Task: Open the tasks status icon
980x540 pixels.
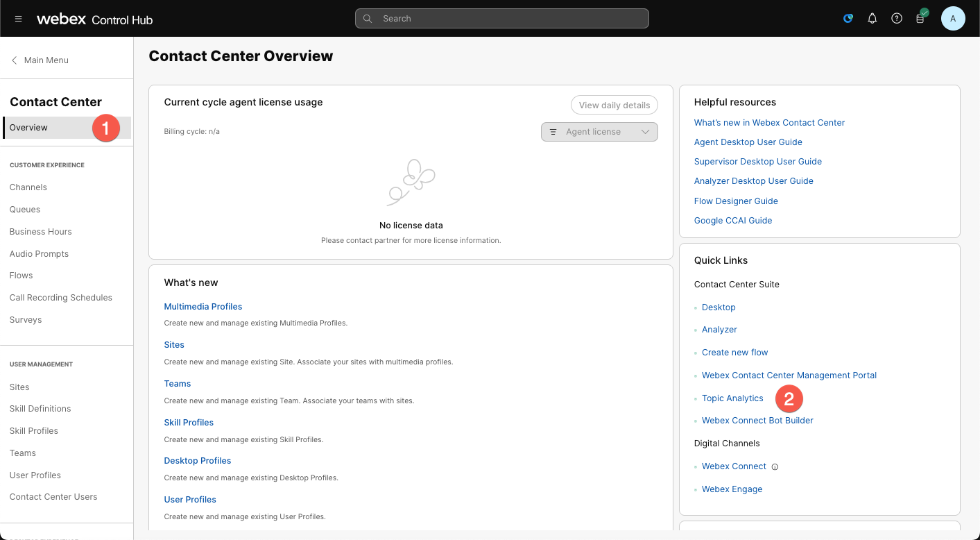Action: point(920,19)
